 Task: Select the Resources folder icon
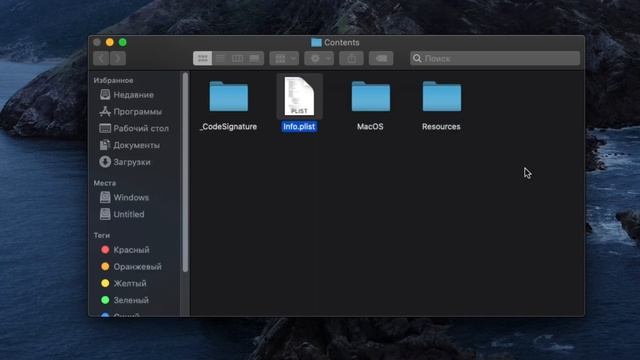click(x=442, y=96)
